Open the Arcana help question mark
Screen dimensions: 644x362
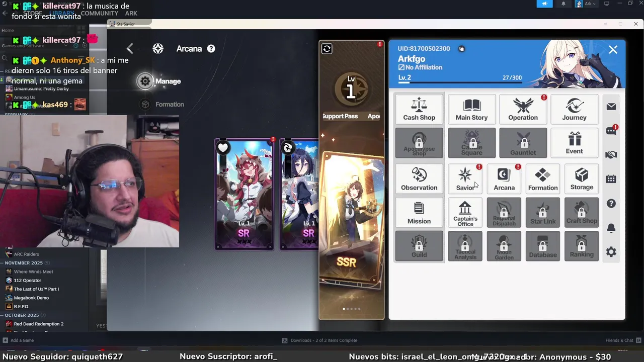[211, 48]
